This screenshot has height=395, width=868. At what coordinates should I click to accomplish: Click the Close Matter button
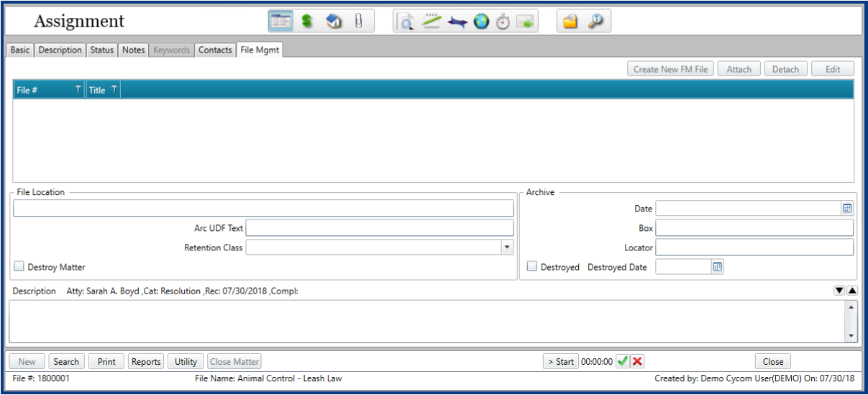tap(234, 362)
